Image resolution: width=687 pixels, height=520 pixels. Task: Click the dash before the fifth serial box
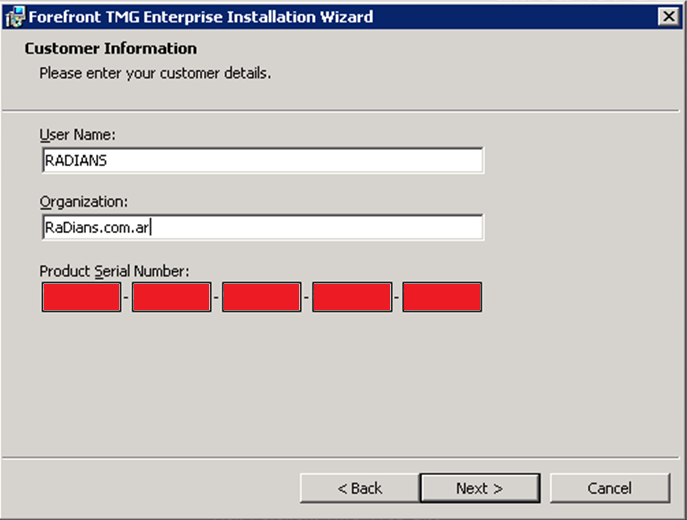coord(397,298)
